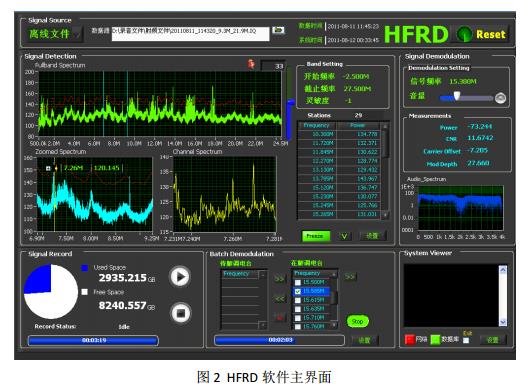Click the green Stop button in Batch Demodulation
528x387 pixels.
coord(358,321)
